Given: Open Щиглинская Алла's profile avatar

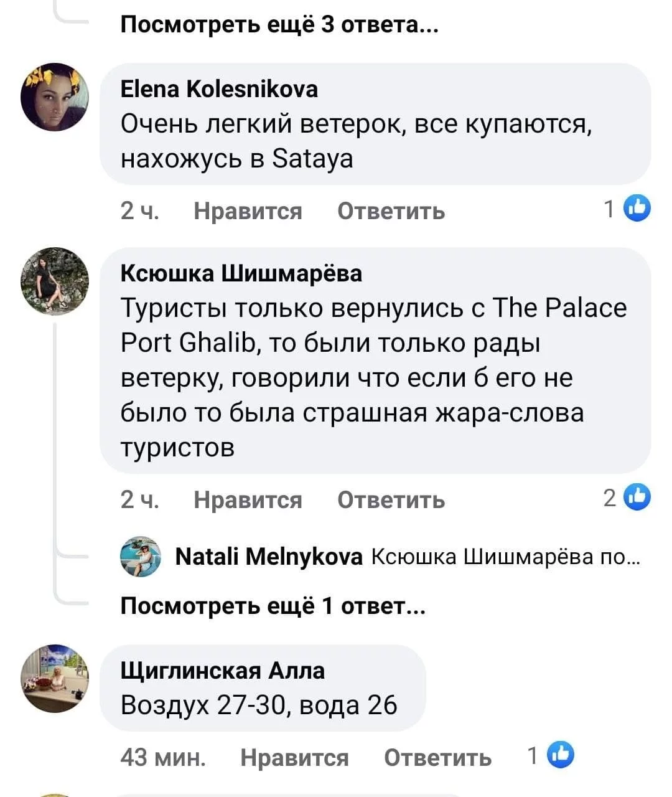Looking at the screenshot, I should (x=55, y=679).
